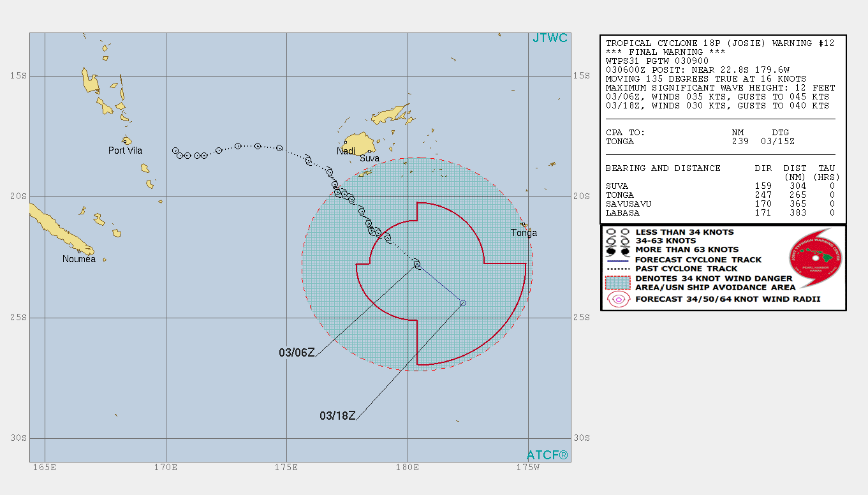Click the 'BEARING AND DISTANCE' heading

pyautogui.click(x=663, y=168)
